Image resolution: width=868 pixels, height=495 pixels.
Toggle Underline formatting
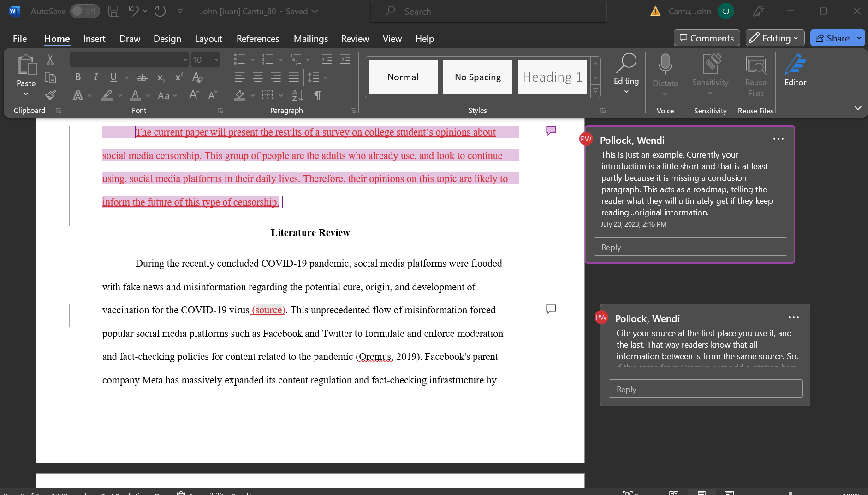(x=113, y=77)
